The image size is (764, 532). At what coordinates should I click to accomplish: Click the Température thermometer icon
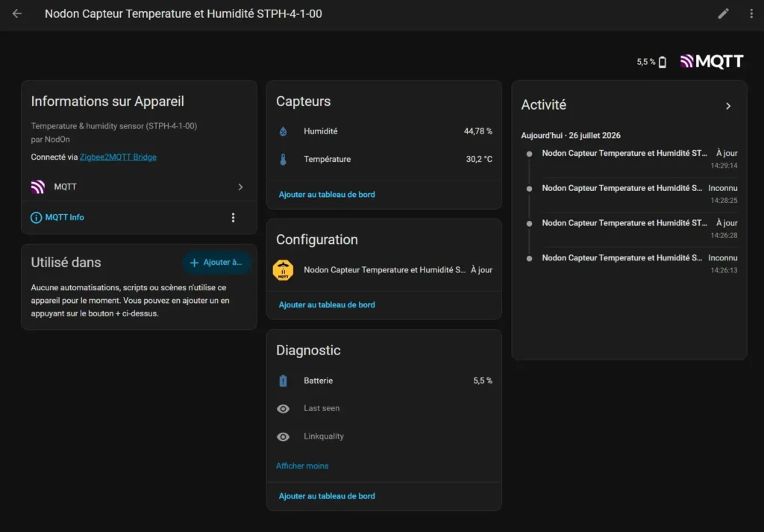pyautogui.click(x=283, y=160)
